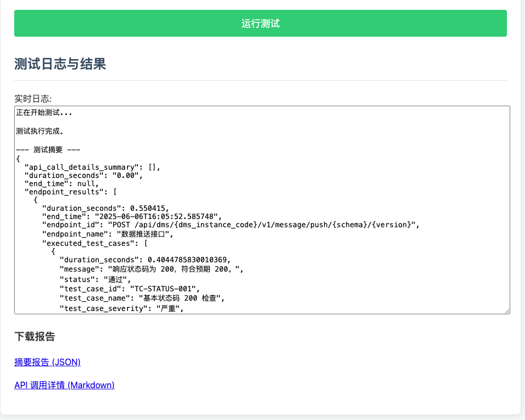Screen dimensions: 525x420
Task: Click the 测试日志与结果 heading
Action: (60, 64)
